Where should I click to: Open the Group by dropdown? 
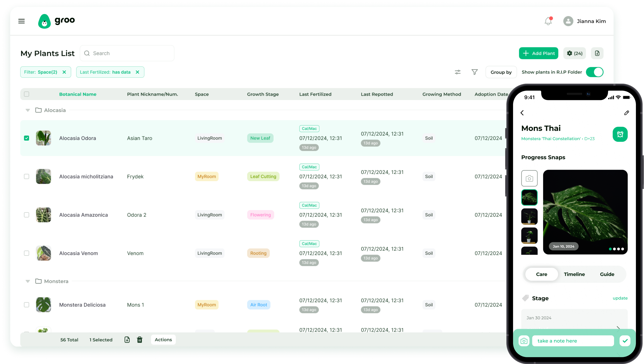pyautogui.click(x=501, y=72)
